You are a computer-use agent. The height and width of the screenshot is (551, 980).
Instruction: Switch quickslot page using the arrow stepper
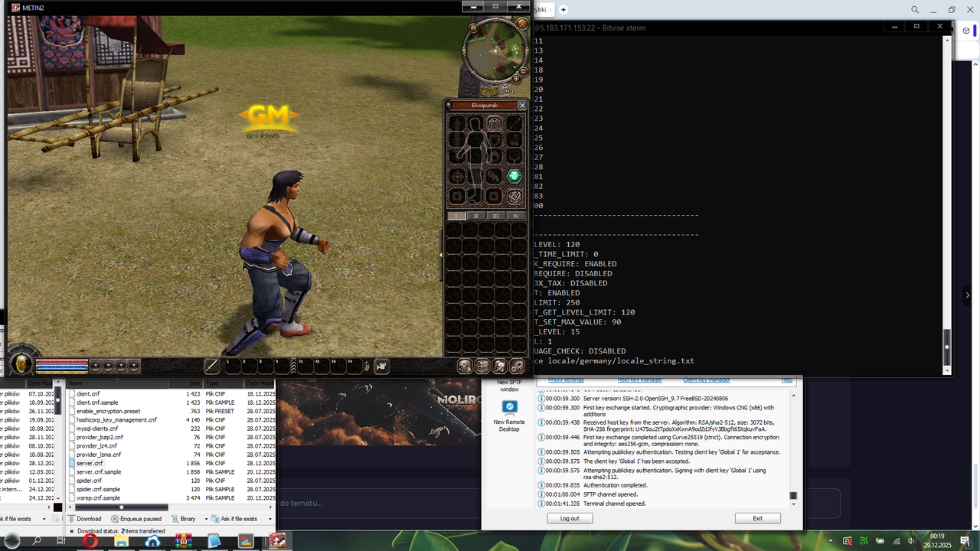[x=367, y=367]
